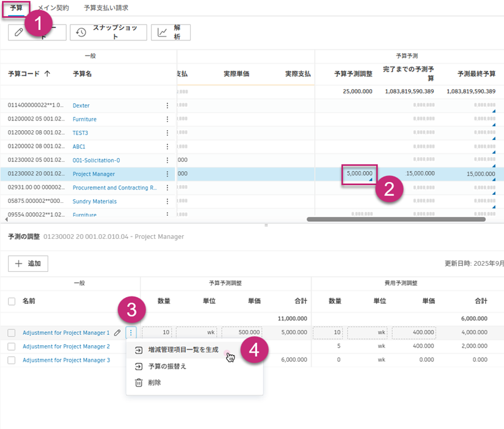The width and height of the screenshot is (504, 429).
Task: Open the Sundry Materials budget link
Action: point(95,201)
